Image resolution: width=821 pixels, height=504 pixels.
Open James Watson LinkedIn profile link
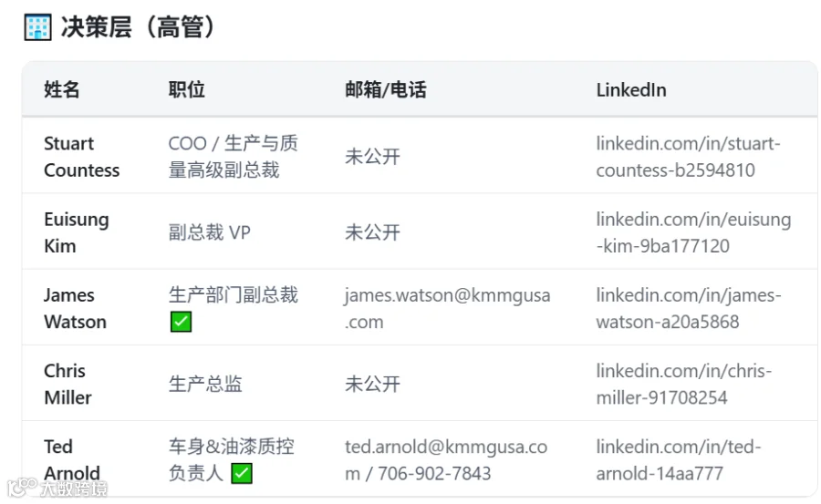(689, 308)
